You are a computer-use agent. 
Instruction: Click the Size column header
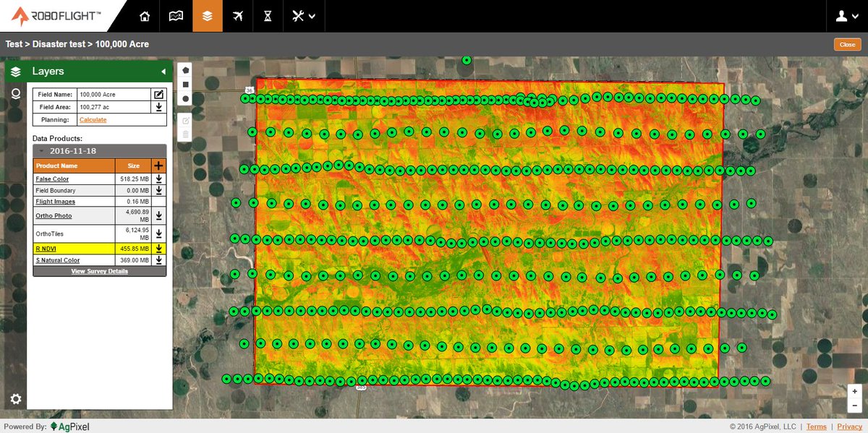click(x=133, y=166)
